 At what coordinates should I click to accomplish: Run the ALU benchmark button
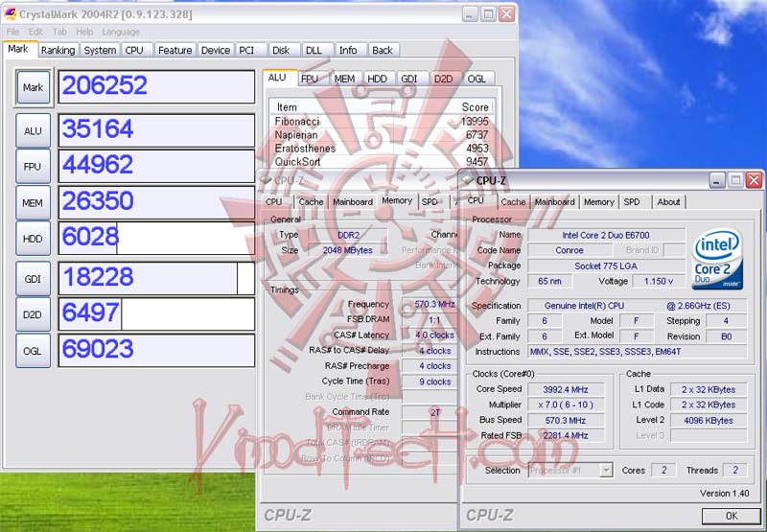(x=33, y=130)
